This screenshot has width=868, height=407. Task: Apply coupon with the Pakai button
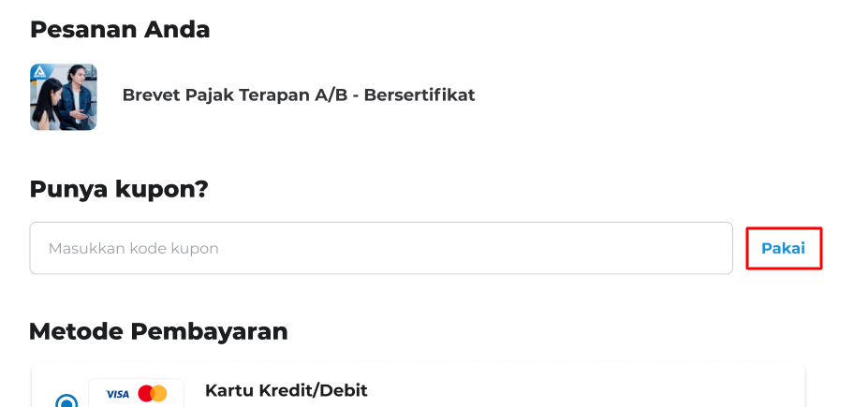(x=784, y=248)
